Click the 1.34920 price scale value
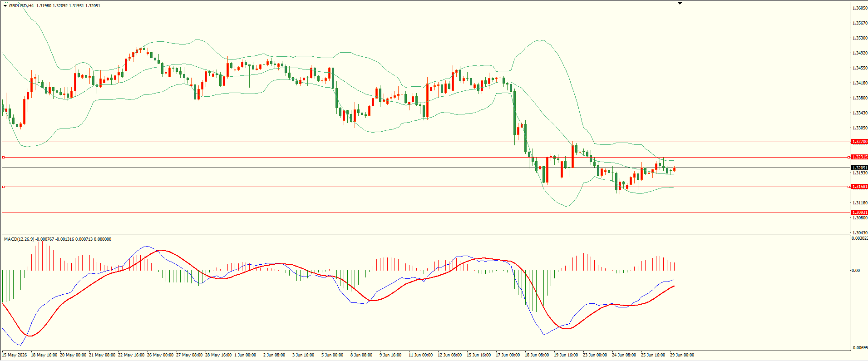This screenshot has height=361, width=868. 860,53
